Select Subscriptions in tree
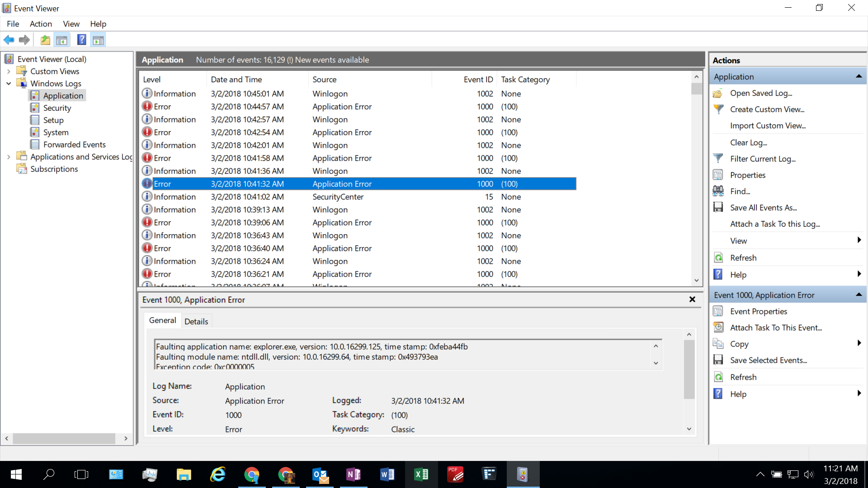The image size is (868, 488). pyautogui.click(x=54, y=169)
